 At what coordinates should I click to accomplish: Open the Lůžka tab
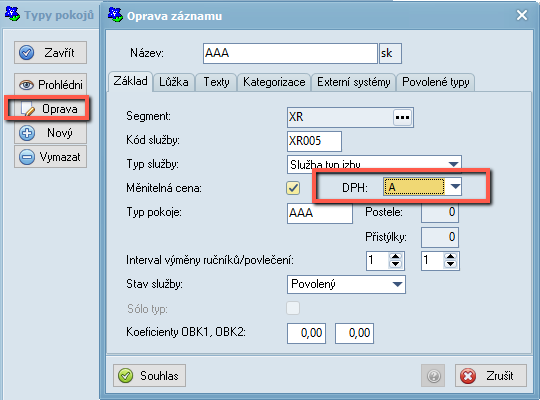(x=174, y=82)
